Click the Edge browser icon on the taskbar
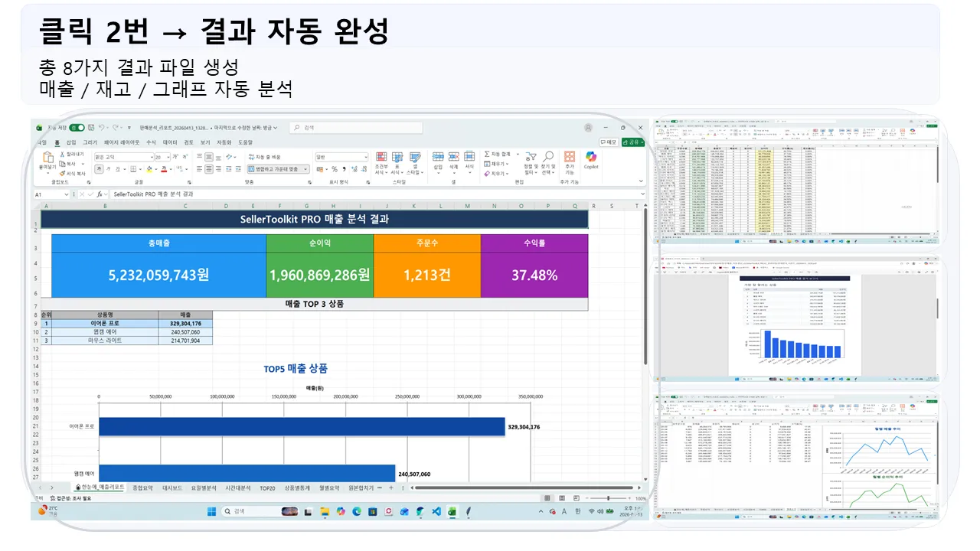Viewport: 980px width, 551px height. click(x=358, y=512)
